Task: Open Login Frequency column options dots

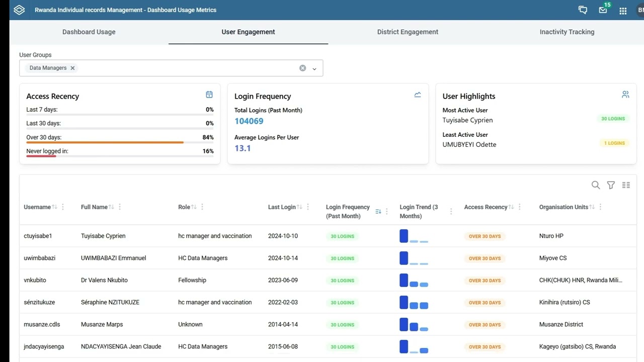Action: [x=386, y=212]
